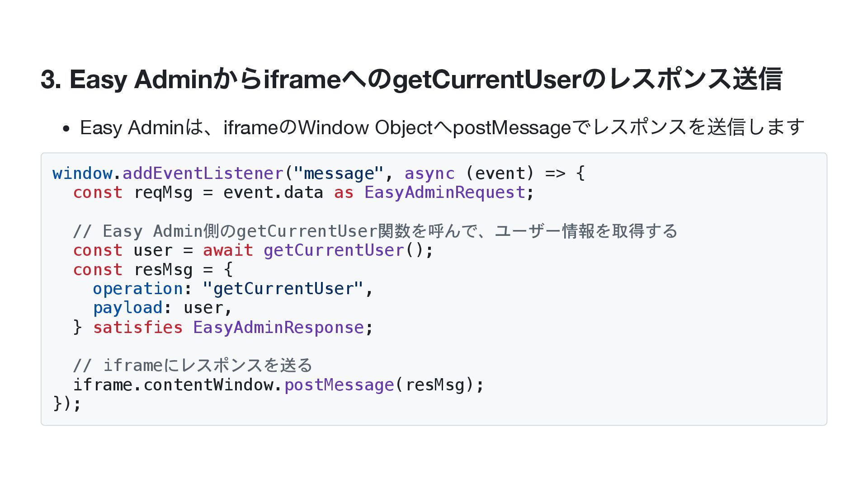
Task: Click the comment about the getCurrentUser function
Action: (x=375, y=231)
